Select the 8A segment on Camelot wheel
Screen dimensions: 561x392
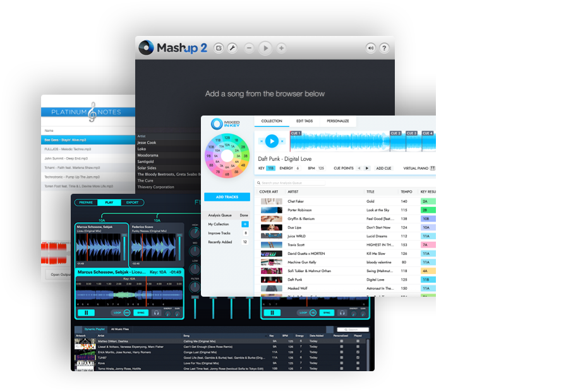(217, 161)
